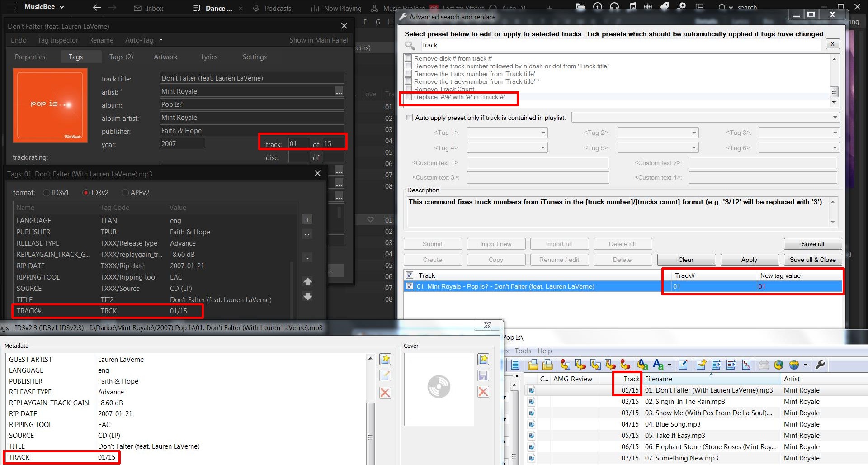Click the Mp3tag Filename to Filename icon
868x465 pixels.
pos(595,365)
